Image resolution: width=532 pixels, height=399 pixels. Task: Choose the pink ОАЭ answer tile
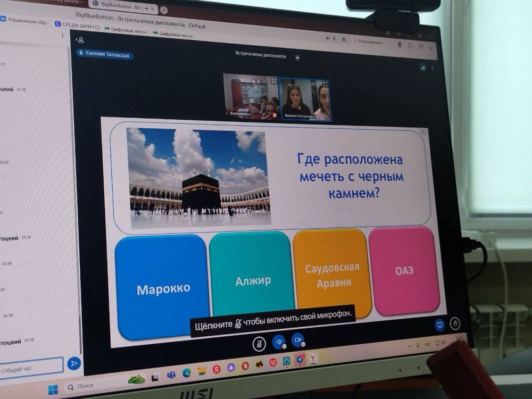[404, 270]
